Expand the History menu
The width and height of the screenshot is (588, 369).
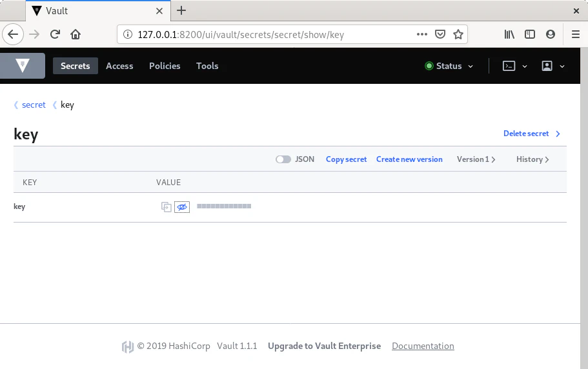point(532,159)
